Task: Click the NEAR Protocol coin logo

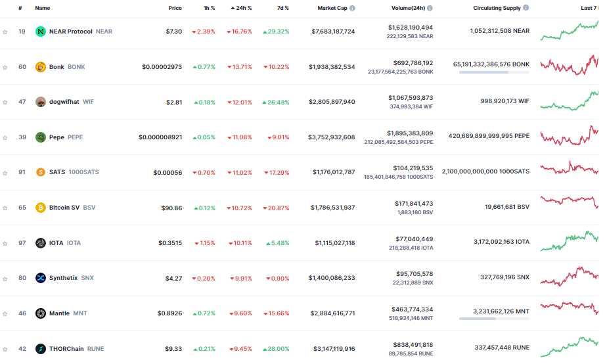Action: pos(41,32)
